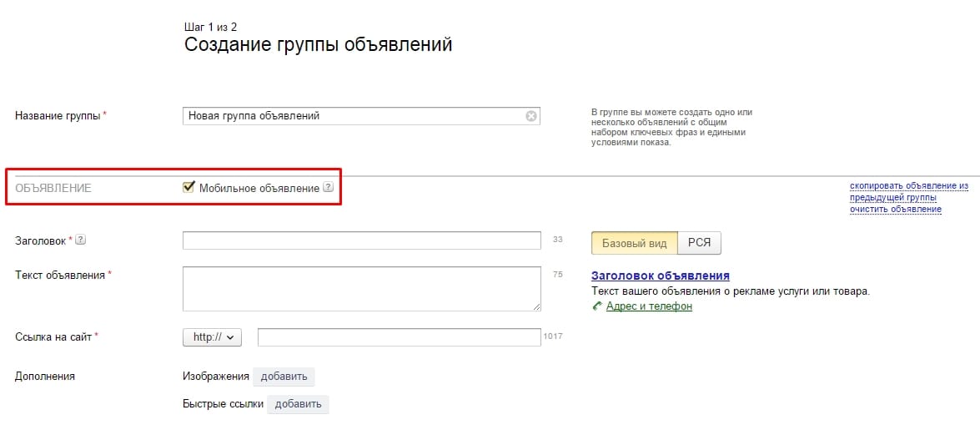980x430 pixels.
Task: Open the http:// protocol dropdown
Action: tap(212, 337)
